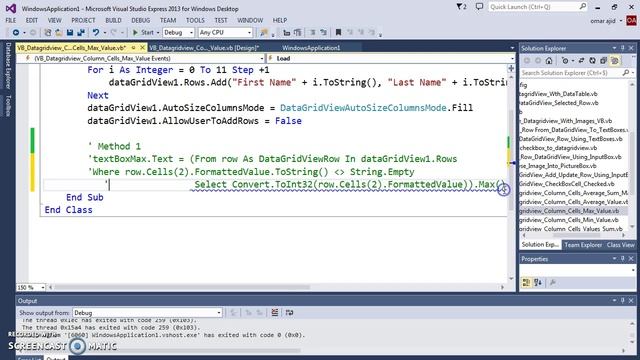This screenshot has height=360, width=640.
Task: Open the WINDOW menu
Action: point(250,20)
